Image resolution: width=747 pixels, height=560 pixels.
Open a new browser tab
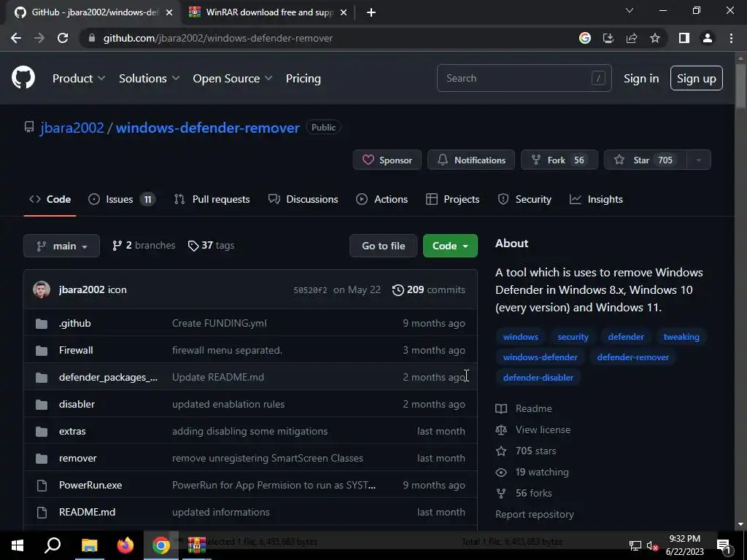[371, 12]
